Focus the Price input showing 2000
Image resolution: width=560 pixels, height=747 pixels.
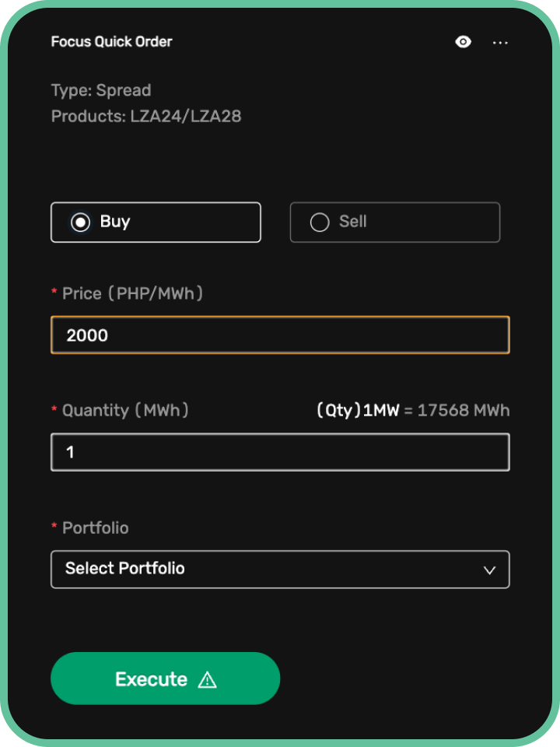click(x=280, y=335)
